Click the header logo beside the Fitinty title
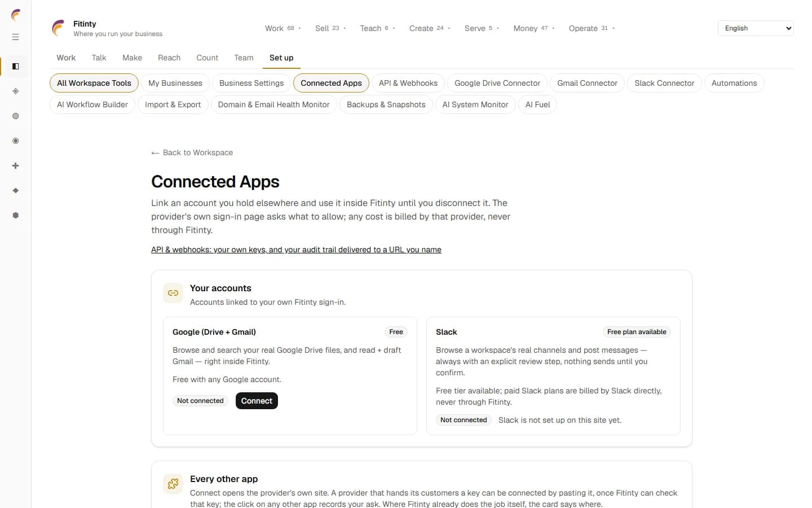 [58, 28]
